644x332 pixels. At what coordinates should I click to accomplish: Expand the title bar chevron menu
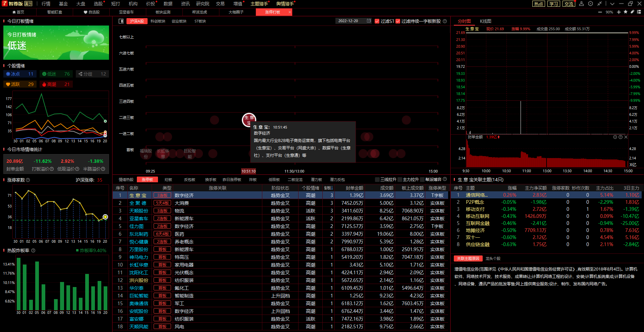[612, 4]
